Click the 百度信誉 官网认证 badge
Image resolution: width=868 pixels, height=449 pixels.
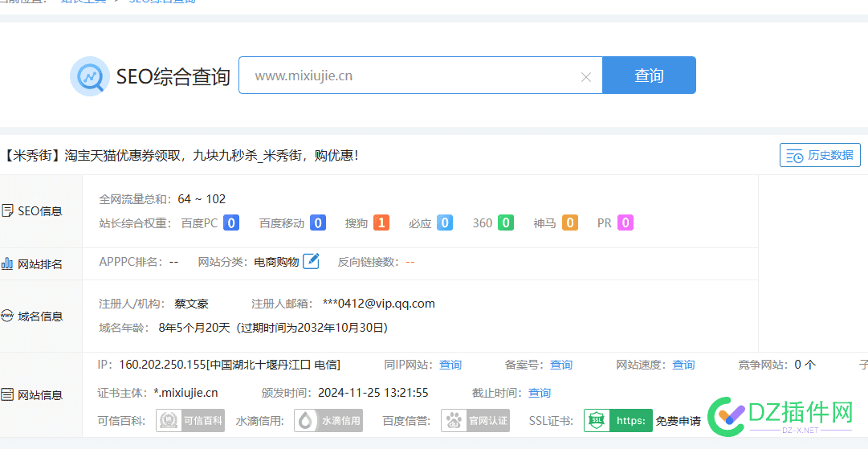(x=475, y=421)
